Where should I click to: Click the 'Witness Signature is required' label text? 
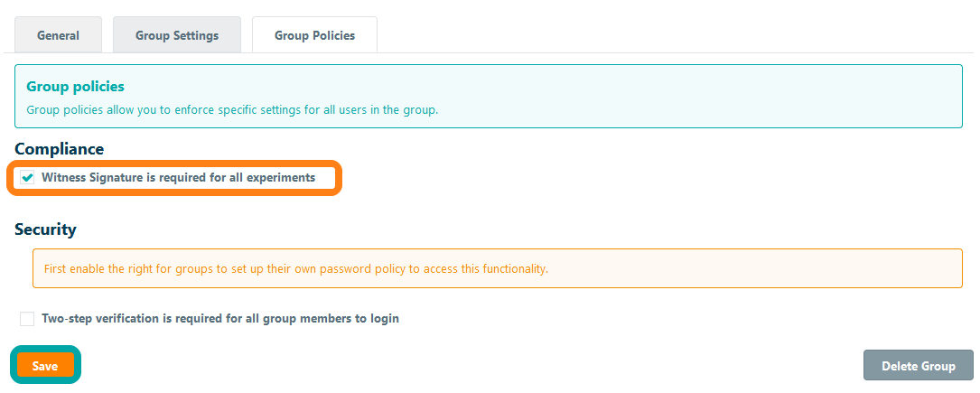pos(178,178)
